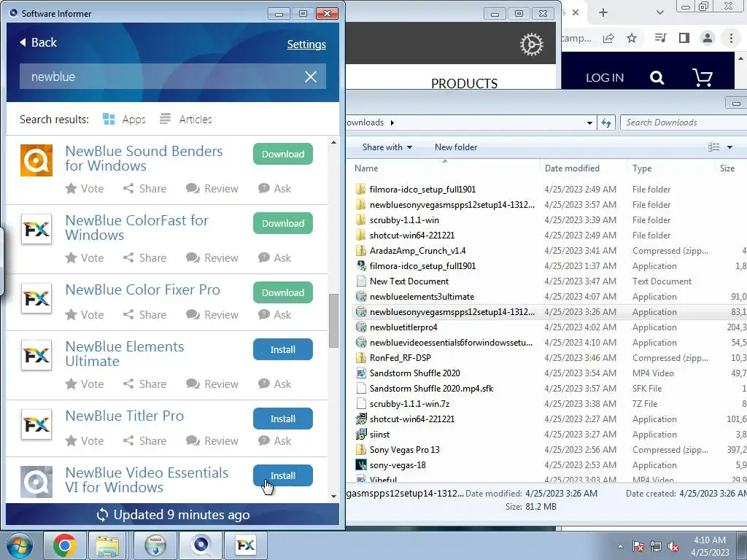Open the website shopping cart
747x560 pixels.
[x=703, y=77]
